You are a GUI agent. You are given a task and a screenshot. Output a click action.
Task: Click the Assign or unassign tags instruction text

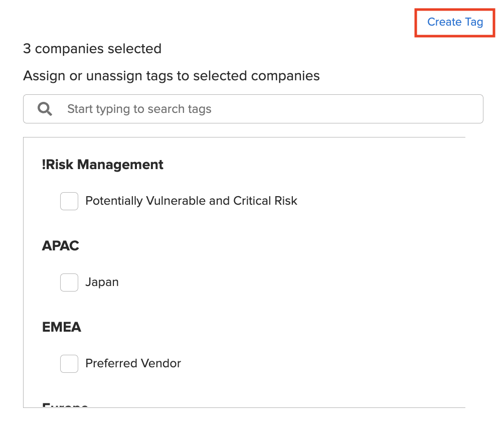tap(172, 76)
